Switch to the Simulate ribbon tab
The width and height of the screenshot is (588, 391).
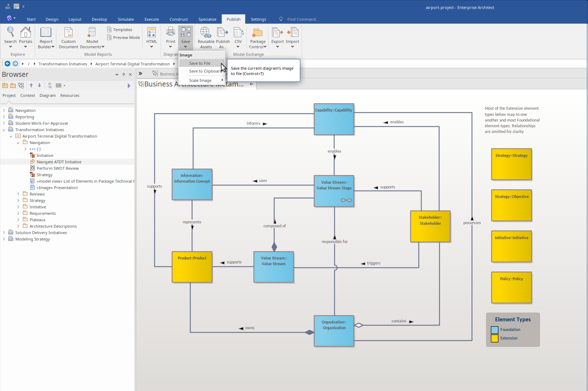pos(126,19)
